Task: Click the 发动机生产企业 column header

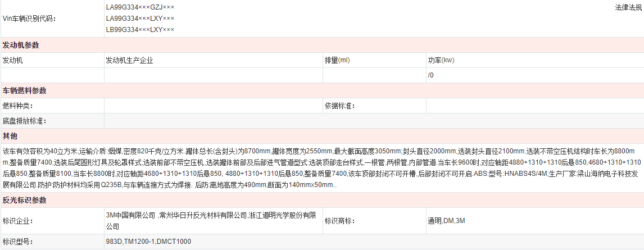Action: 129,60
